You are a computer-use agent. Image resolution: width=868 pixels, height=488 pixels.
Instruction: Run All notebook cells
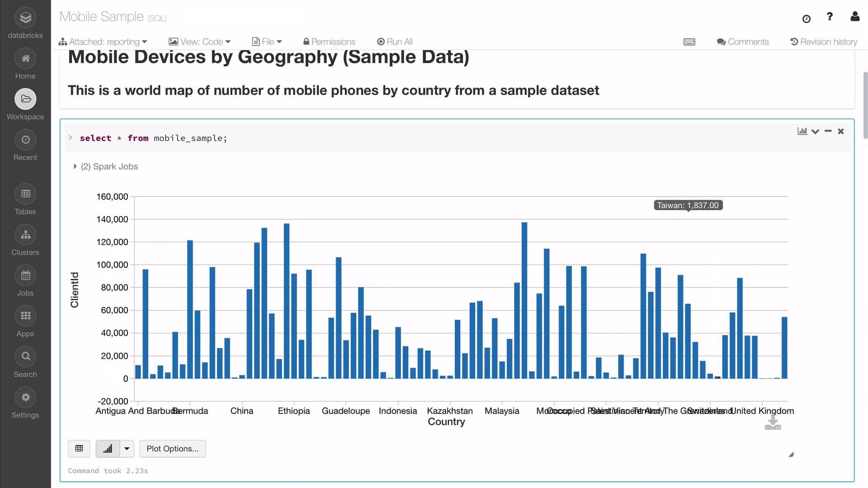[x=395, y=42]
